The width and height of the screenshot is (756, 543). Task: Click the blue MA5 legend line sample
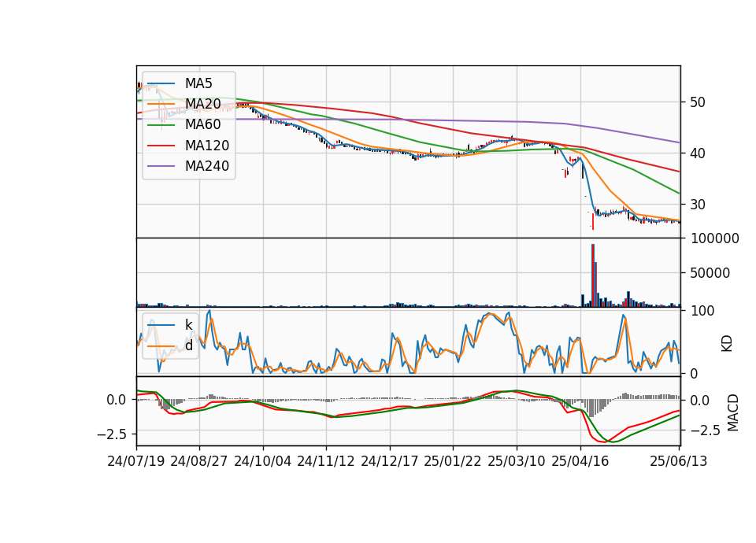161,84
